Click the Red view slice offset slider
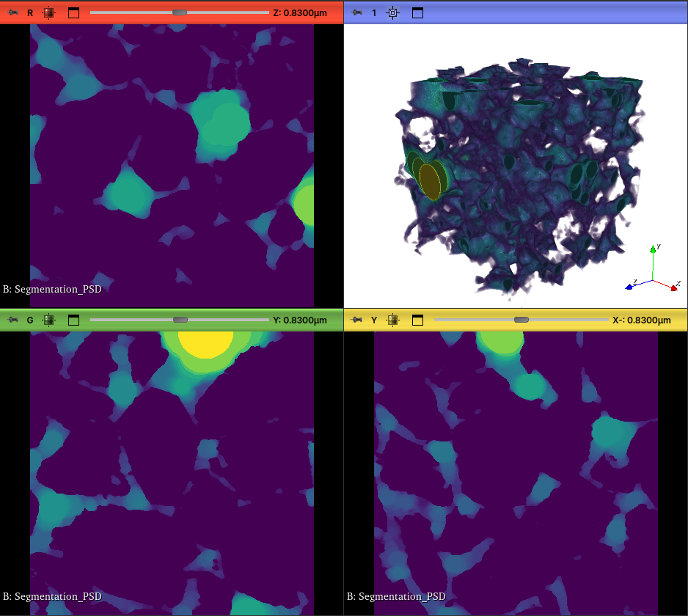 pyautogui.click(x=179, y=12)
